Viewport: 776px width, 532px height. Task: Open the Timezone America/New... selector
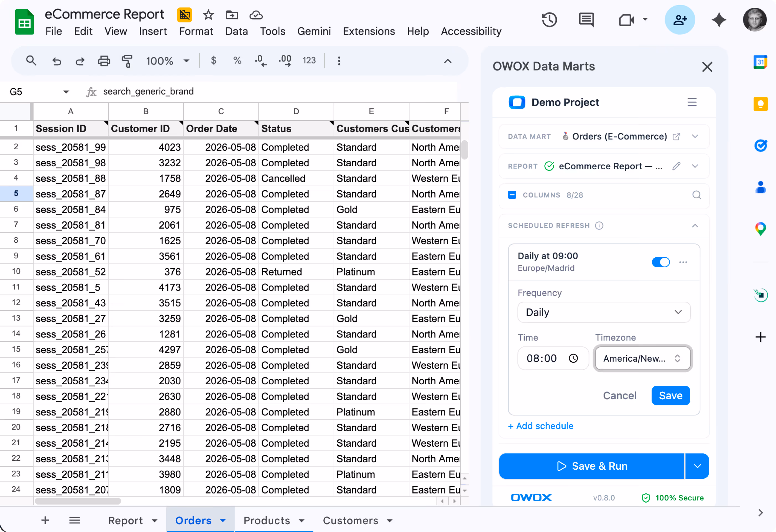642,358
